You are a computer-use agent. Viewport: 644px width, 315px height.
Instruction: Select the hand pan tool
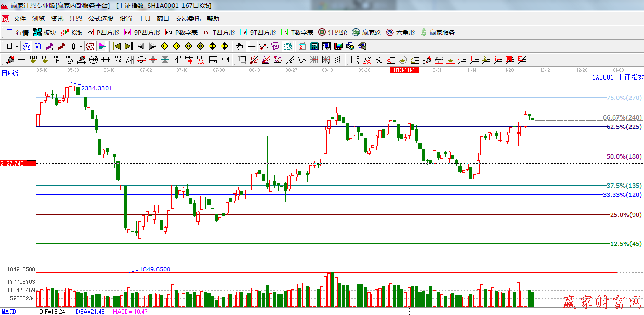click(x=239, y=46)
